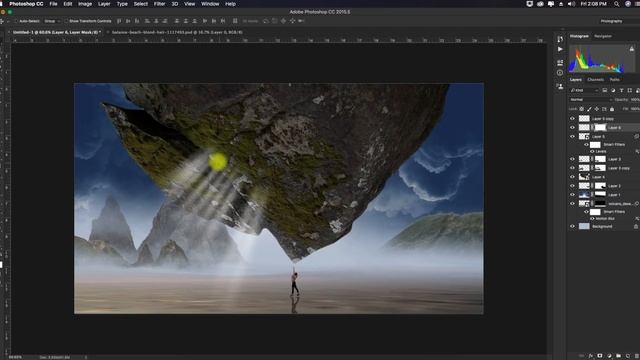
Task: Lock image pixels brush icon
Action: (x=589, y=109)
